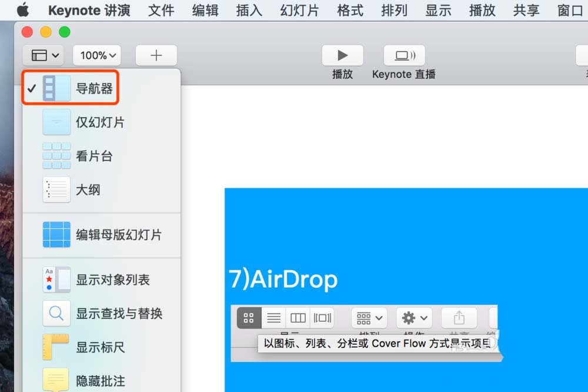
Task: Click the share button in slide image
Action: [459, 318]
